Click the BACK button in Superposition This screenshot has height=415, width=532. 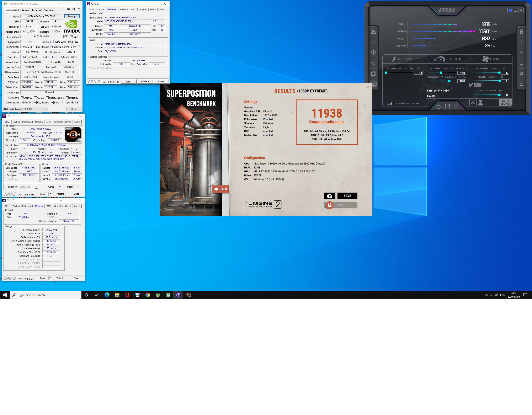221,189
